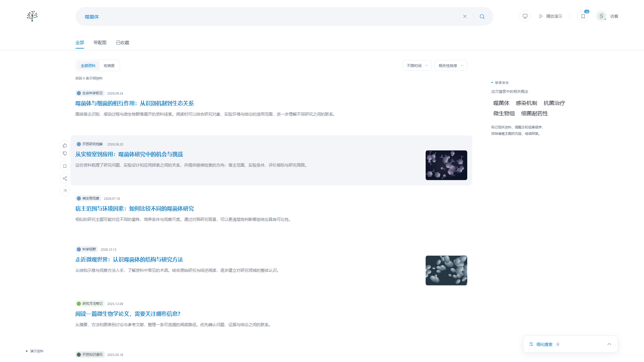Like the result with thumbs-up icon
The height and width of the screenshot is (362, 644).
[x=65, y=145]
